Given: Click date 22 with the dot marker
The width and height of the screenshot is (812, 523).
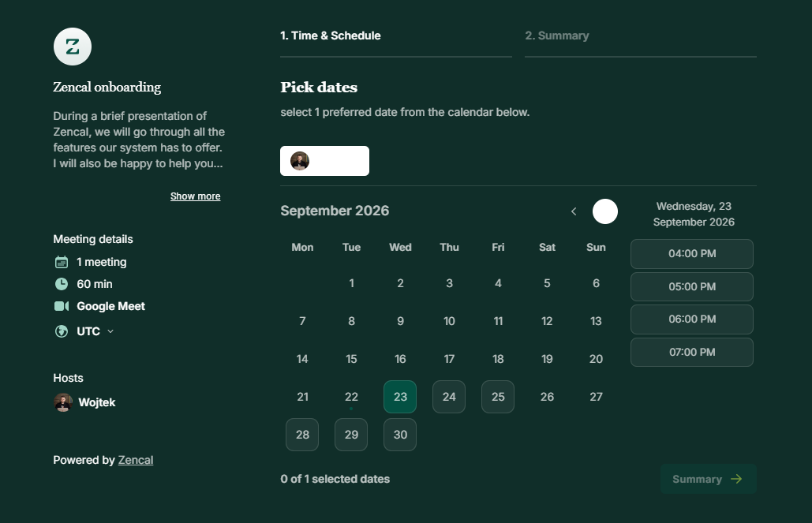Looking at the screenshot, I should click(351, 397).
